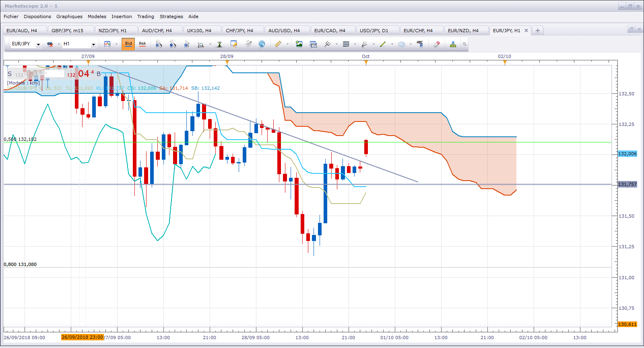Select the Fibonacci levels tool
This screenshot has height=348, width=644.
(x=346, y=44)
